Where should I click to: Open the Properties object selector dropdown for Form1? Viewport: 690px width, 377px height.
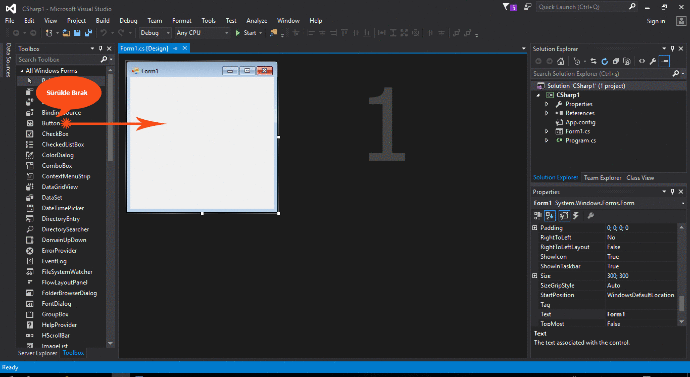(683, 203)
